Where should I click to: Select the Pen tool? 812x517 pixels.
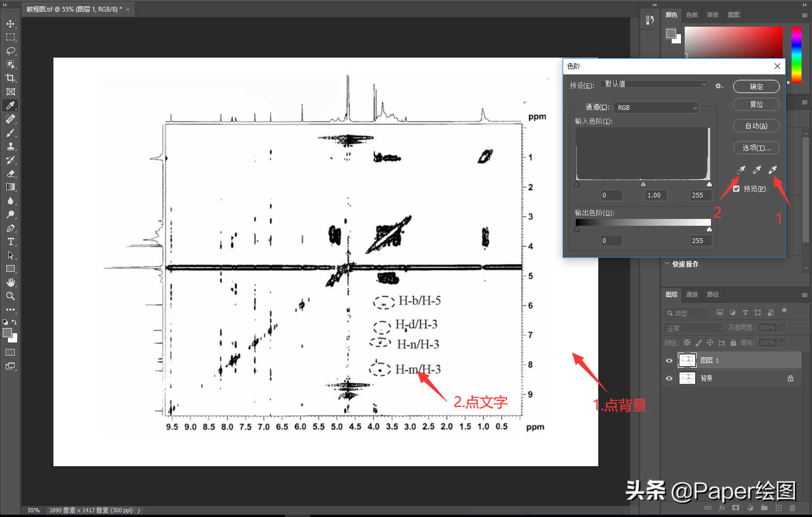(10, 228)
